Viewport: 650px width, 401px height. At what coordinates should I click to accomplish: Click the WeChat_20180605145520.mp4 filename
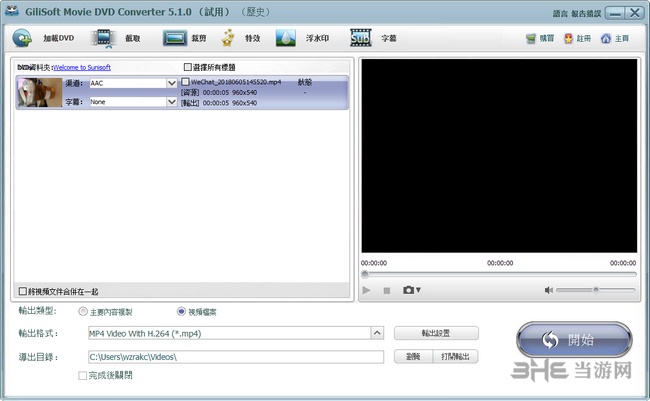click(x=236, y=82)
